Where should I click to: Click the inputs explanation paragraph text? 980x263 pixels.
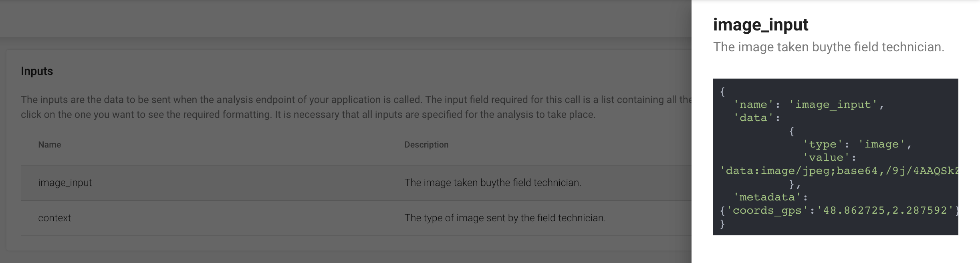[x=356, y=107]
